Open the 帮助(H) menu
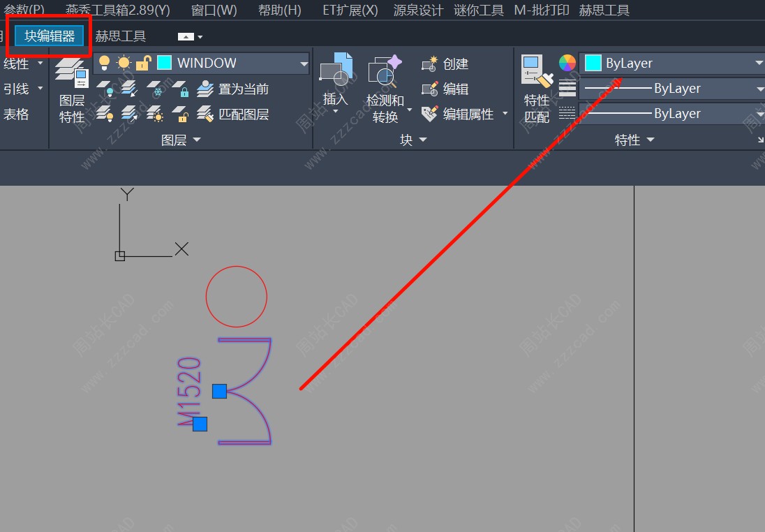The image size is (765, 532). tap(279, 10)
